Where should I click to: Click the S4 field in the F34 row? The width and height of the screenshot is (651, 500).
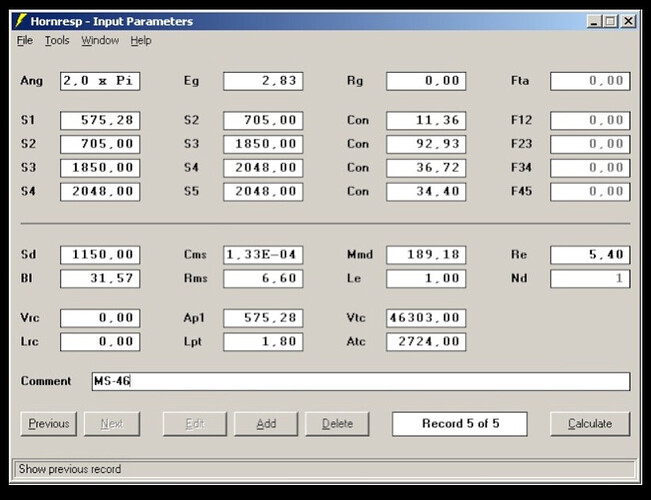[x=263, y=168]
